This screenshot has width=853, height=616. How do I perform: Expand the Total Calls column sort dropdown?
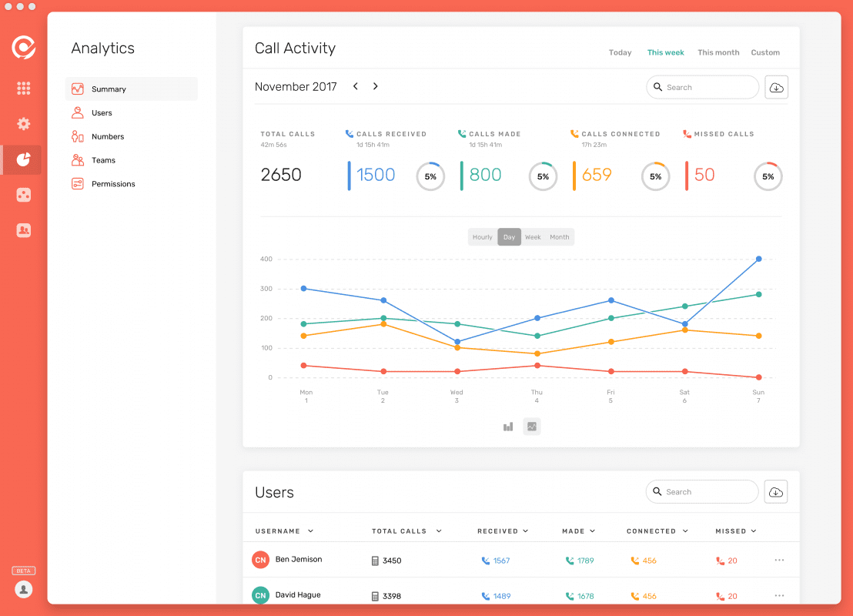tap(439, 531)
